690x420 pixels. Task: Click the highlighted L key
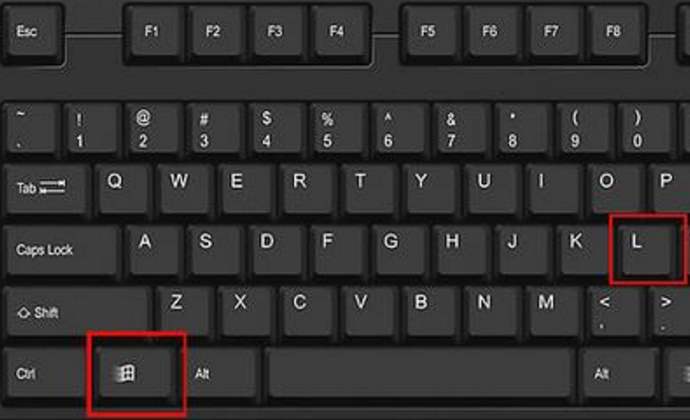646,249
